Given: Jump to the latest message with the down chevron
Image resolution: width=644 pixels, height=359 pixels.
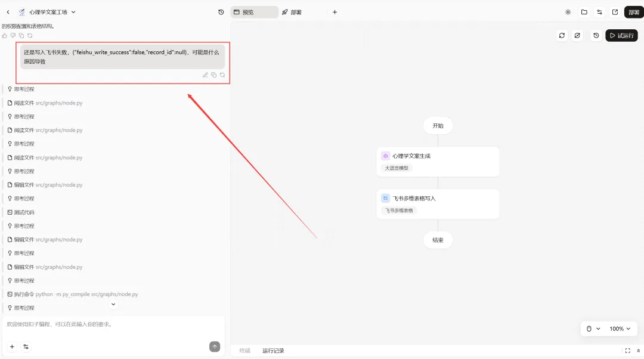Looking at the screenshot, I should (x=113, y=304).
